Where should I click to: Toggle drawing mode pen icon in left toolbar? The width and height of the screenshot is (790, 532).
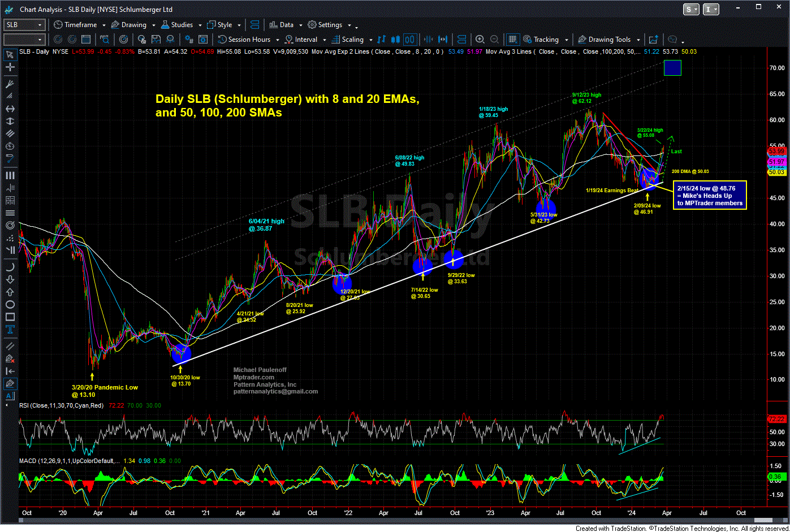tap(10, 384)
